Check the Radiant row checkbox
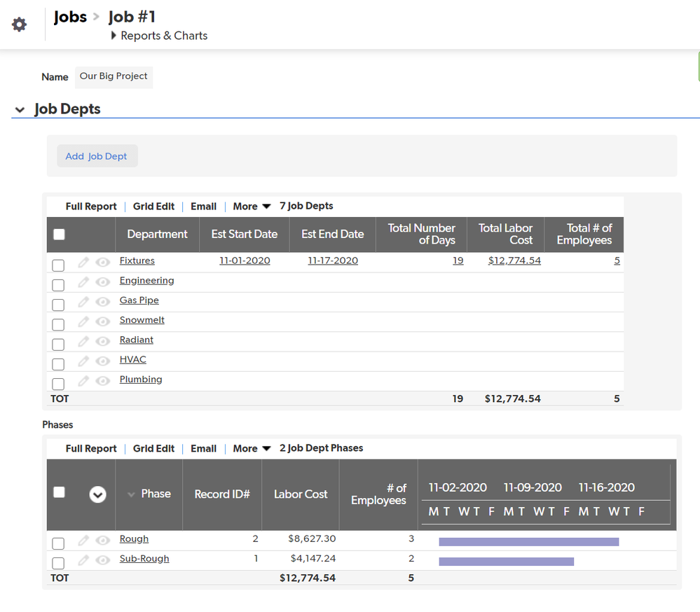This screenshot has height=612, width=700. 58,345
